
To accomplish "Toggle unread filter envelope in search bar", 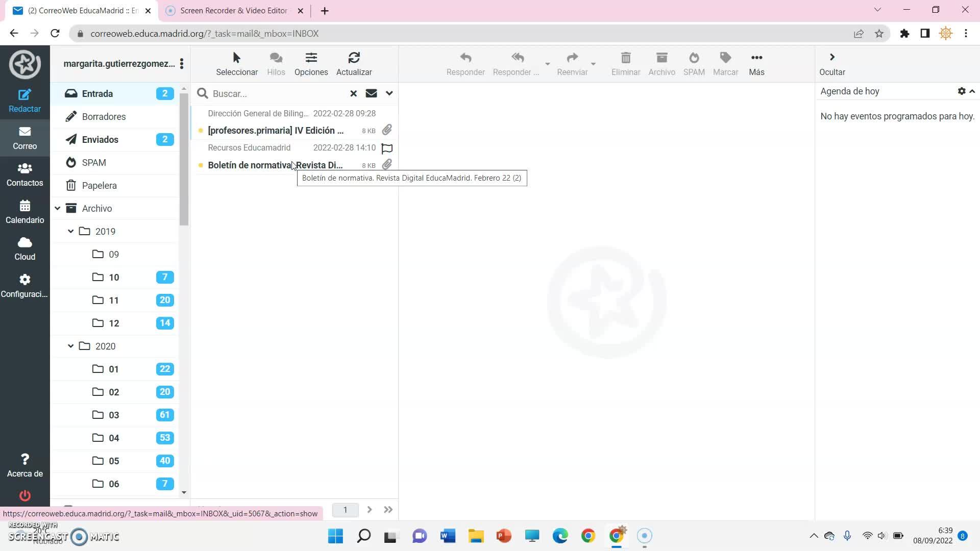I will (371, 93).
